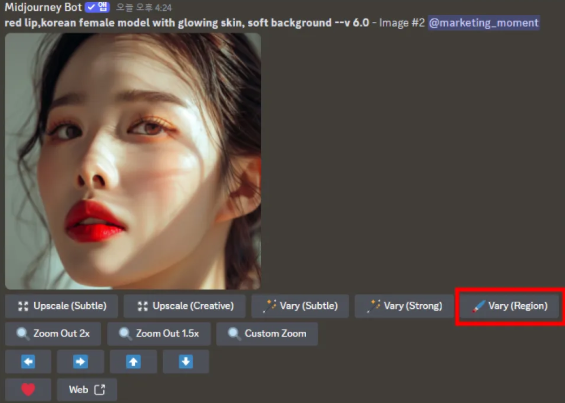The width and height of the screenshot is (565, 403).
Task: Click Zoom Out 2x magnifier button
Action: click(x=53, y=334)
